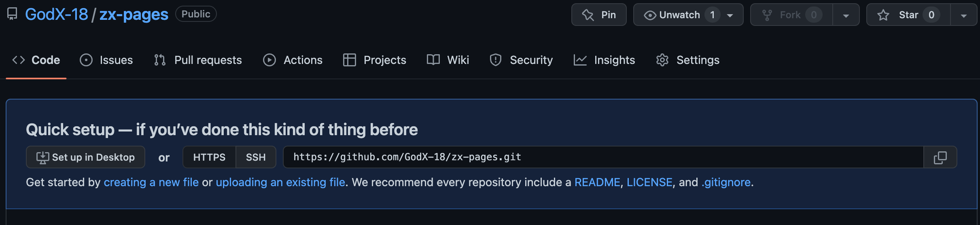Follow the 'creating a new file' link

(x=151, y=182)
